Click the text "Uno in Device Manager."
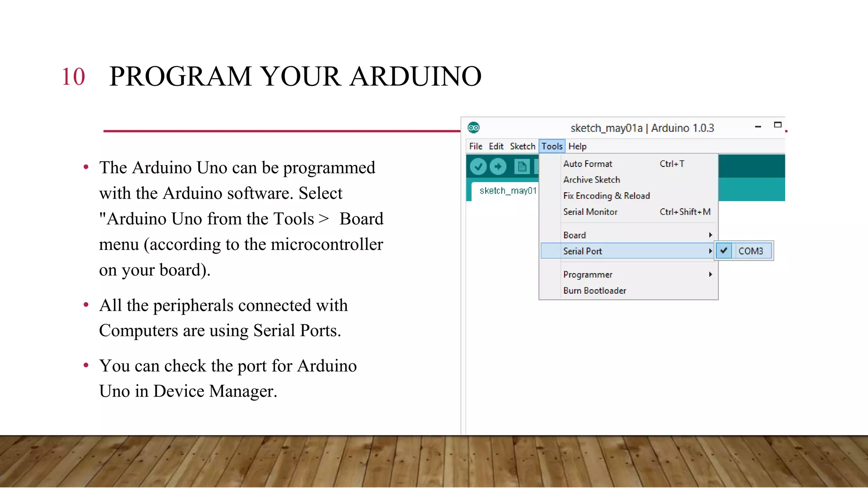Screen dimensions: 868x488 [188, 391]
